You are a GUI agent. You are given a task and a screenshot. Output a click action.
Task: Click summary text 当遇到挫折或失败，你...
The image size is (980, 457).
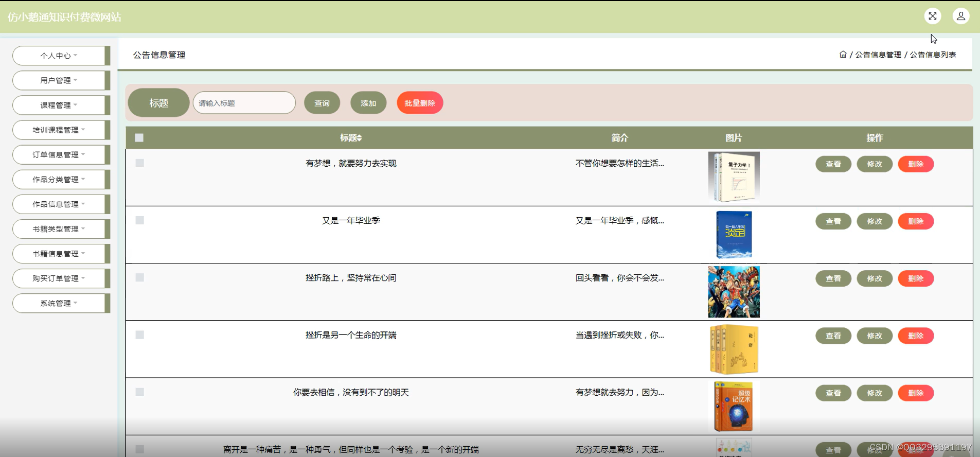tap(619, 335)
